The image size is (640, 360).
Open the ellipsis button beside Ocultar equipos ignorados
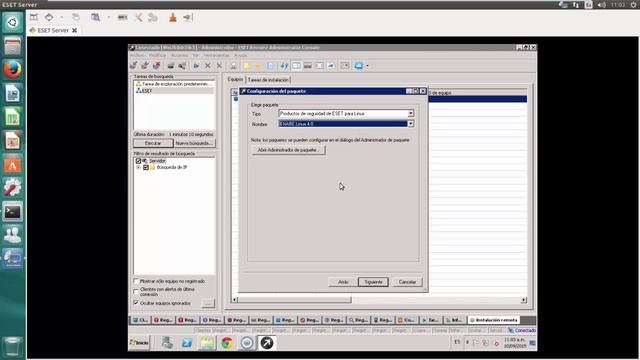(x=208, y=303)
